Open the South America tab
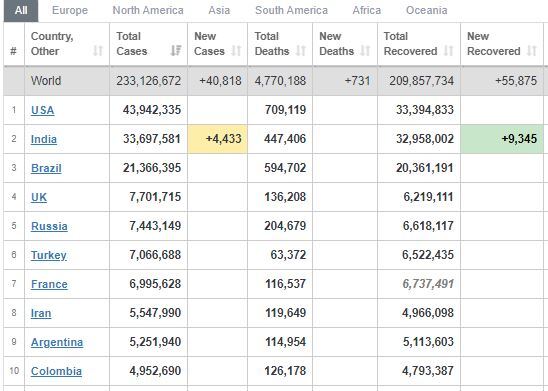Screen dimensions: 548x391 pyautogui.click(x=291, y=10)
